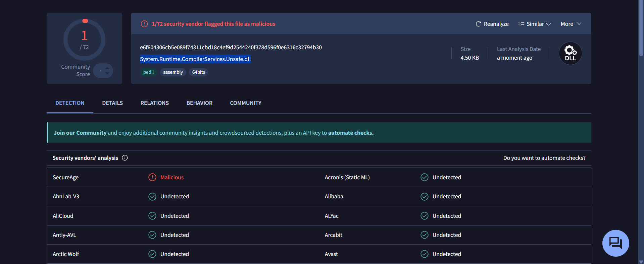Expand the Similar dropdown
This screenshot has width=644, height=264.
pos(535,24)
